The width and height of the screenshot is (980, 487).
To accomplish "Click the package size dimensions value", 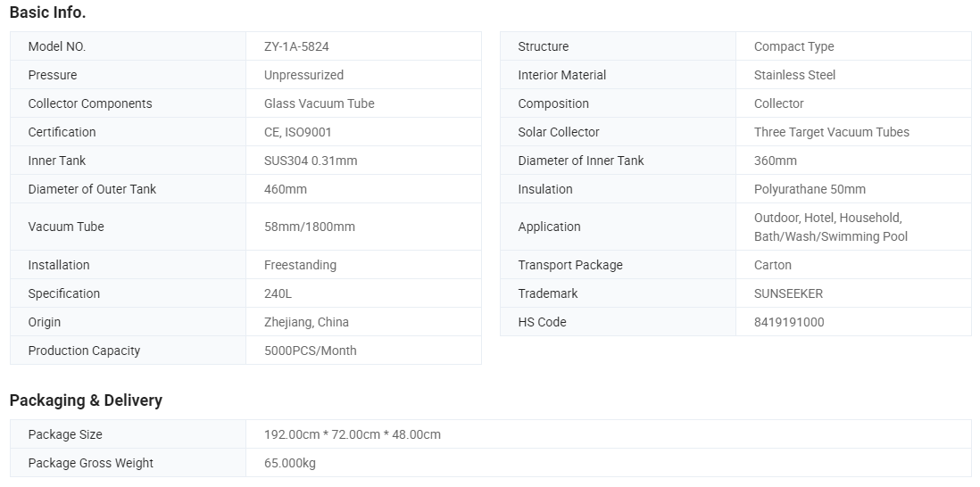I will point(352,434).
